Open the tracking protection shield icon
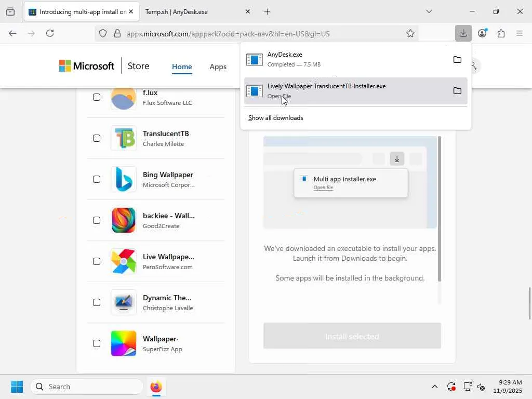532x399 pixels. (103, 33)
